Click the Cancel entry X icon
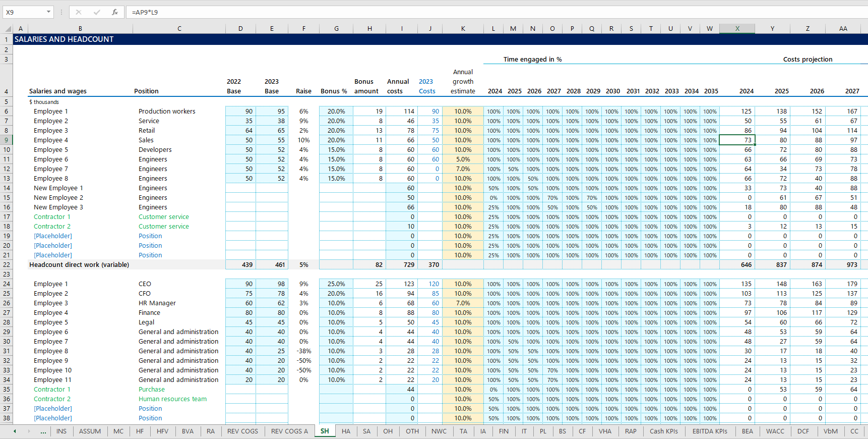This screenshot has width=868, height=439. [79, 12]
